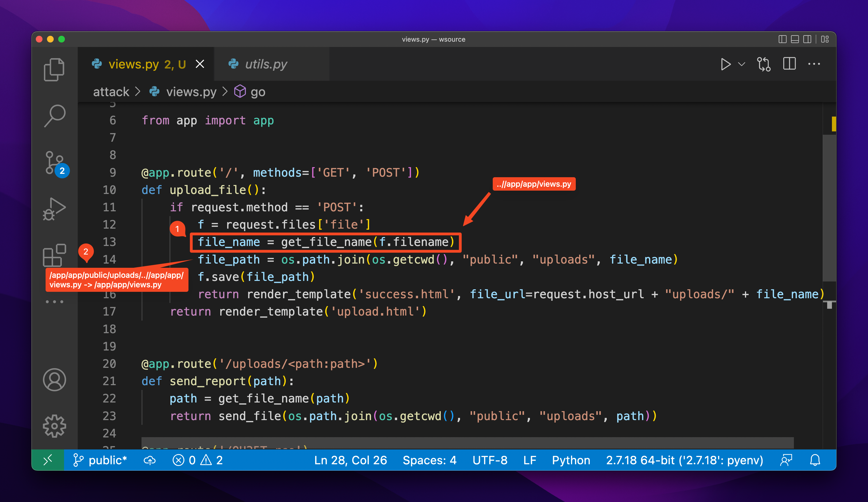Select Python language mode
This screenshot has height=502, width=868.
pyautogui.click(x=571, y=460)
